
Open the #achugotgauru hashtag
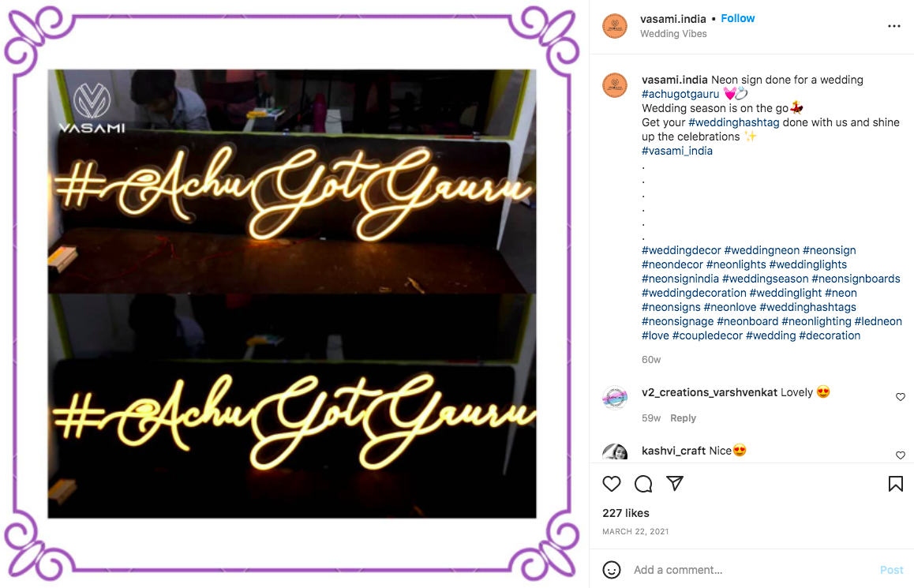pyautogui.click(x=680, y=94)
